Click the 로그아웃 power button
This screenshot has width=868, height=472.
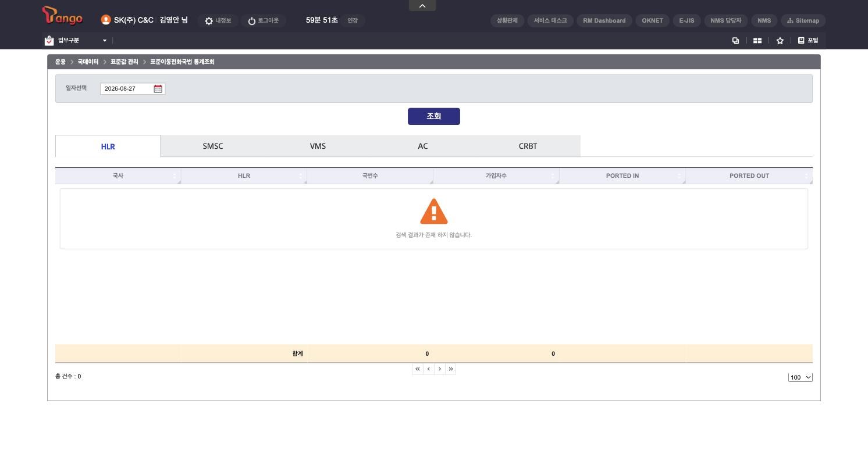(264, 20)
